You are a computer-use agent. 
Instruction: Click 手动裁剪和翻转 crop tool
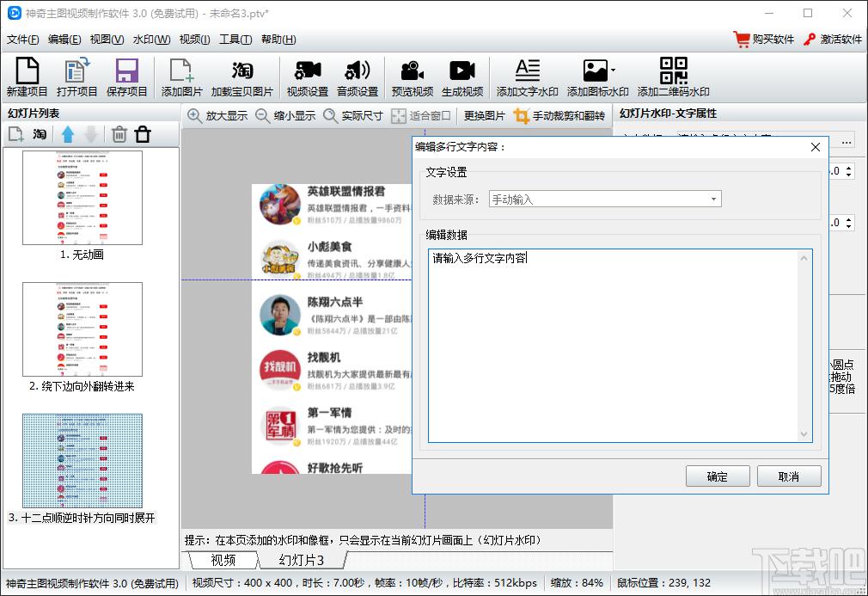point(559,116)
